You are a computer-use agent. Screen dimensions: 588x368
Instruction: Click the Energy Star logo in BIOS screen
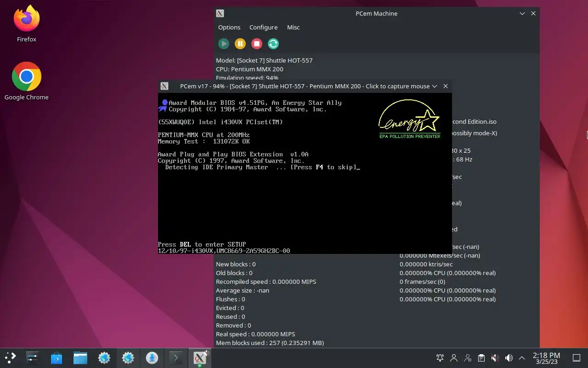click(x=409, y=119)
